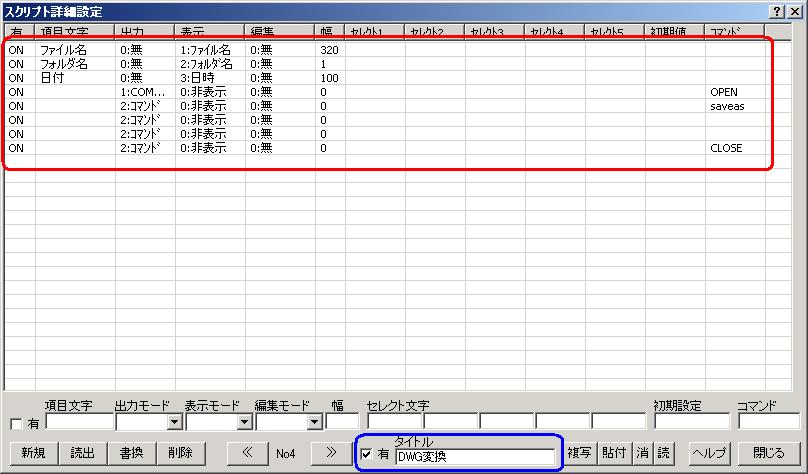Click the 幅 column header
The width and height of the screenshot is (808, 474).
330,33
